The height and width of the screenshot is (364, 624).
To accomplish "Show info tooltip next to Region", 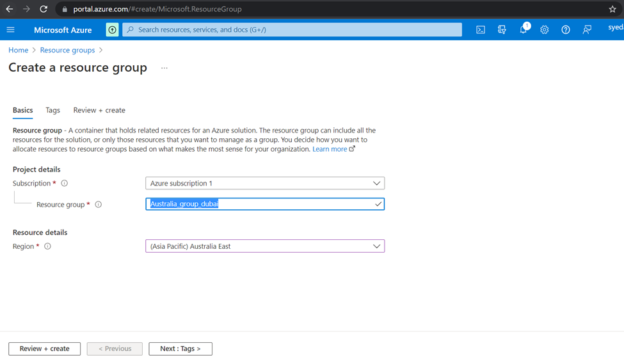I will (x=47, y=246).
